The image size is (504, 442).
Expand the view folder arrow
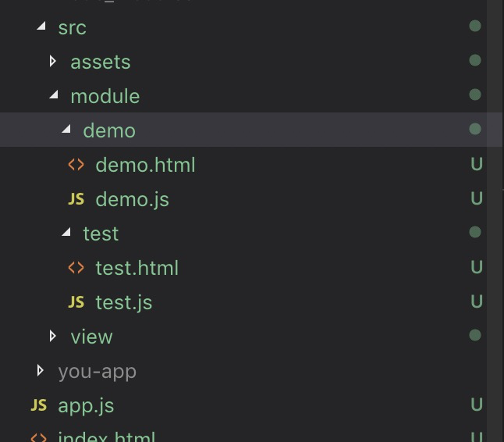pyautogui.click(x=53, y=336)
